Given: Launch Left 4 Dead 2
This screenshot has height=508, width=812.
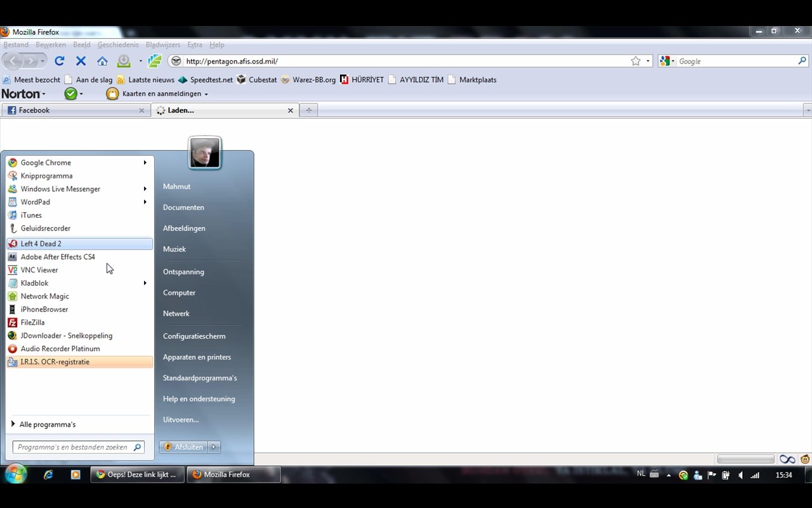Looking at the screenshot, I should 79,244.
